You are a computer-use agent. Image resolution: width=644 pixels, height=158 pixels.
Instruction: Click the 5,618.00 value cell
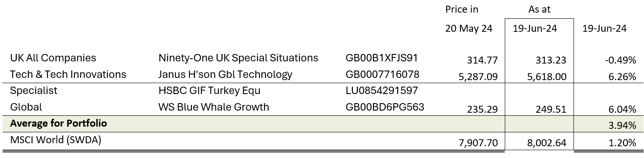click(547, 77)
